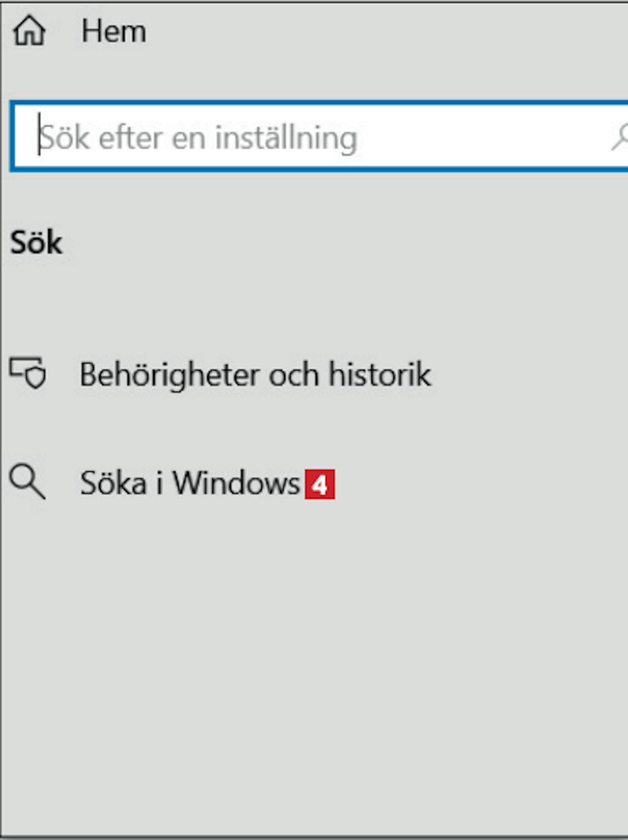Click the Söka i Windows magnifier icon
This screenshot has width=628, height=840.
(x=27, y=481)
